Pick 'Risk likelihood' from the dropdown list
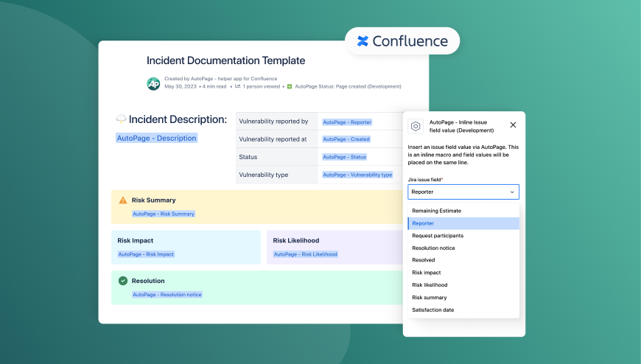The image size is (641, 364). pyautogui.click(x=463, y=284)
